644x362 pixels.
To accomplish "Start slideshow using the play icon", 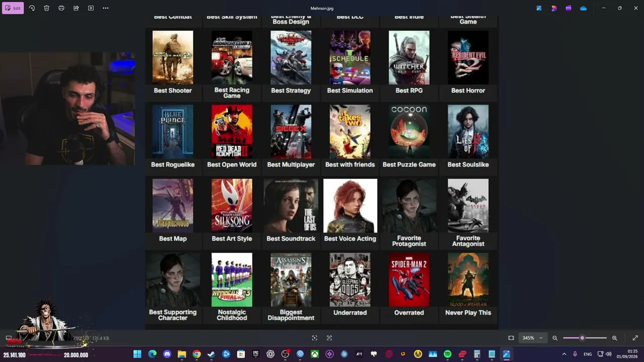I will (91, 8).
